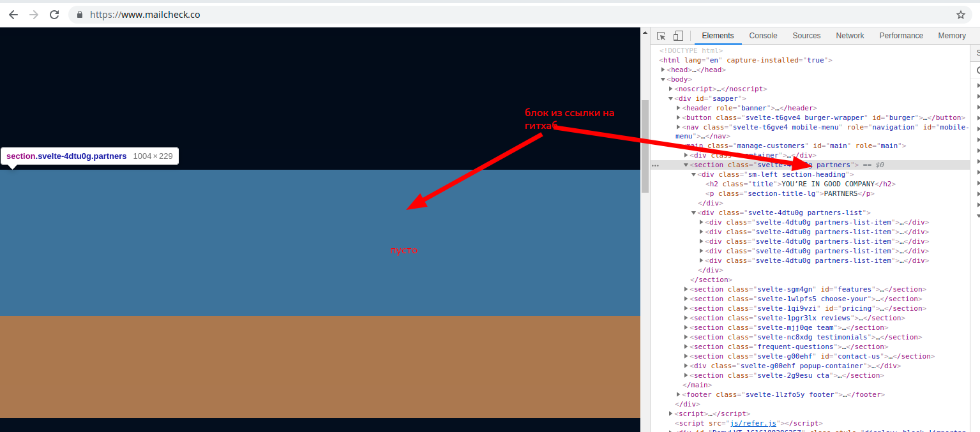The height and width of the screenshot is (432, 980).
Task: Expand the testimonials section node
Action: (x=686, y=337)
